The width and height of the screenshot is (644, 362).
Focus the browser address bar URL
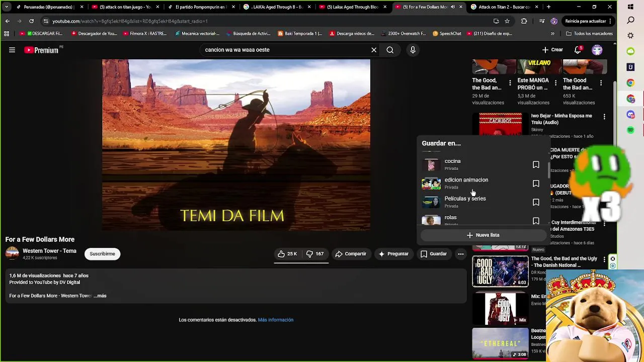pyautogui.click(x=267, y=21)
